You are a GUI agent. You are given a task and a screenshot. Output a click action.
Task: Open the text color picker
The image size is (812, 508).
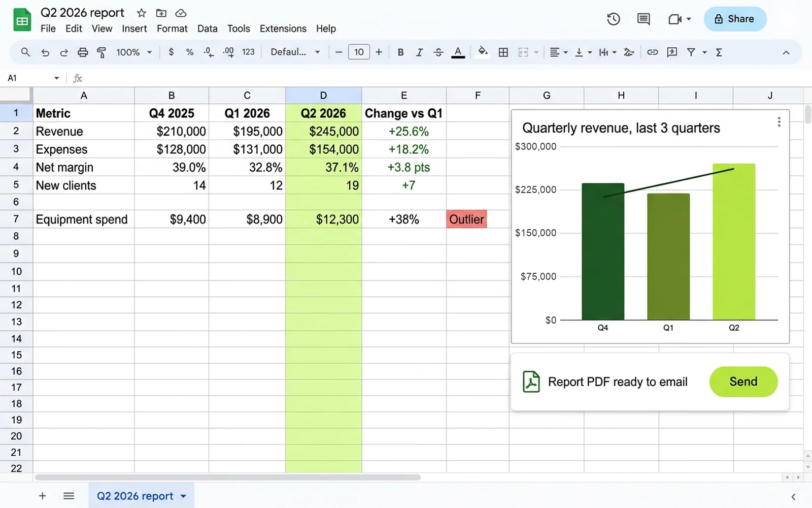coord(458,52)
